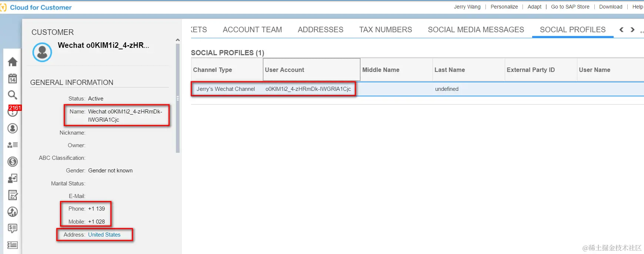
Task: Open the dollar speech-bubble icon in sidebar
Action: pos(13,228)
